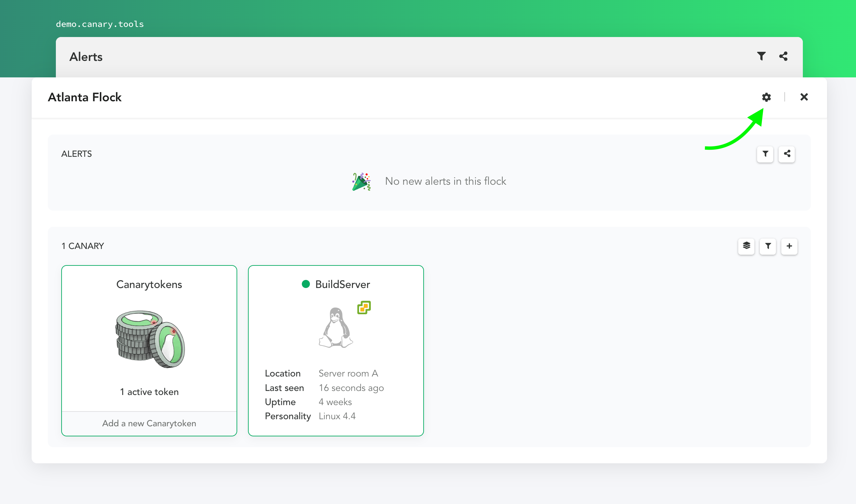
Task: Click Add a new Canarytoken
Action: pyautogui.click(x=149, y=424)
